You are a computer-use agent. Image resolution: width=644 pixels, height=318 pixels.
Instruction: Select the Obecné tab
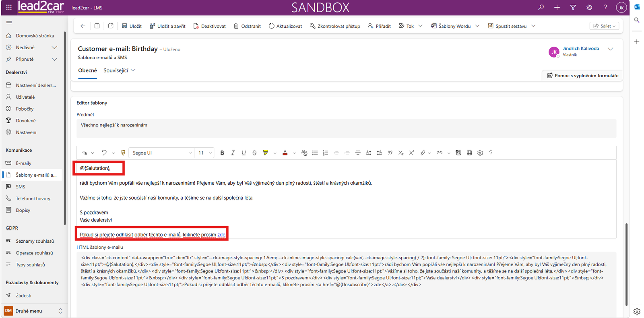click(x=87, y=70)
